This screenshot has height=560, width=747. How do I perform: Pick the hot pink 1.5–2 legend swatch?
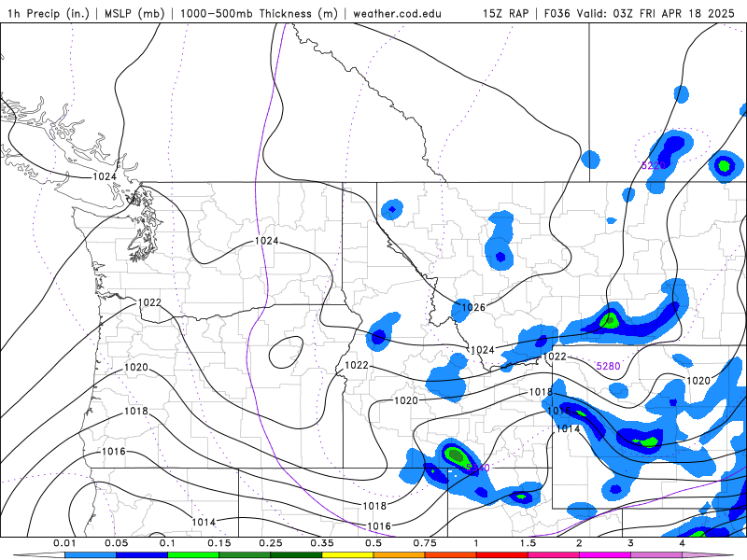(554, 555)
